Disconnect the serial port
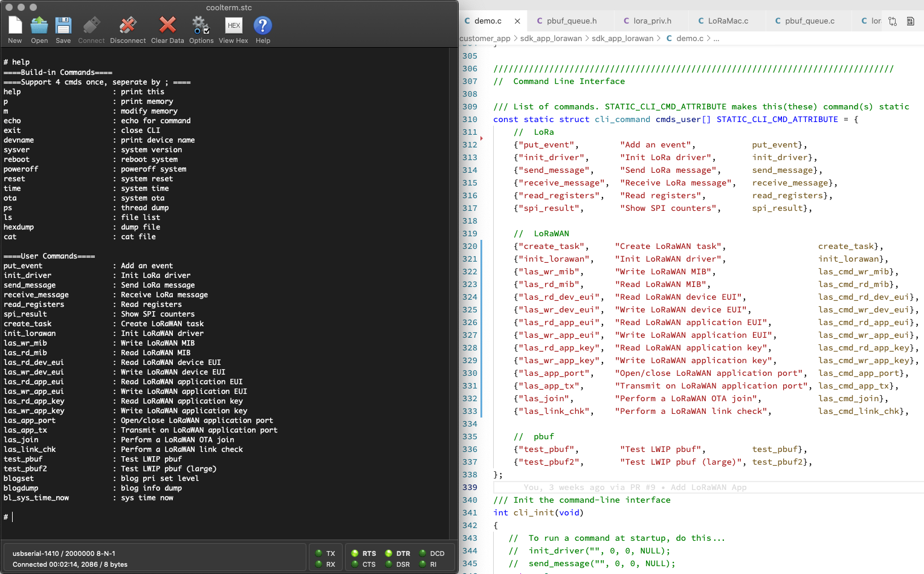924x574 pixels. pos(128,25)
